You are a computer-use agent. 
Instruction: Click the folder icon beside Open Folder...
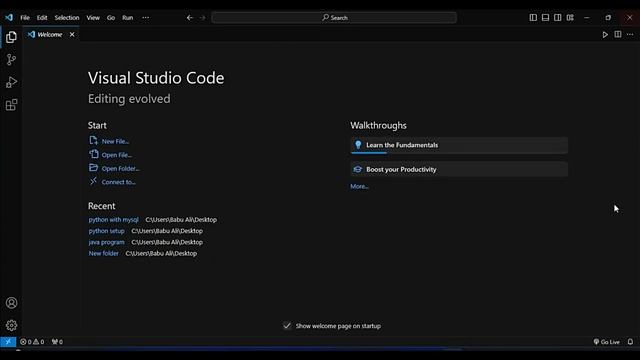[x=93, y=168]
